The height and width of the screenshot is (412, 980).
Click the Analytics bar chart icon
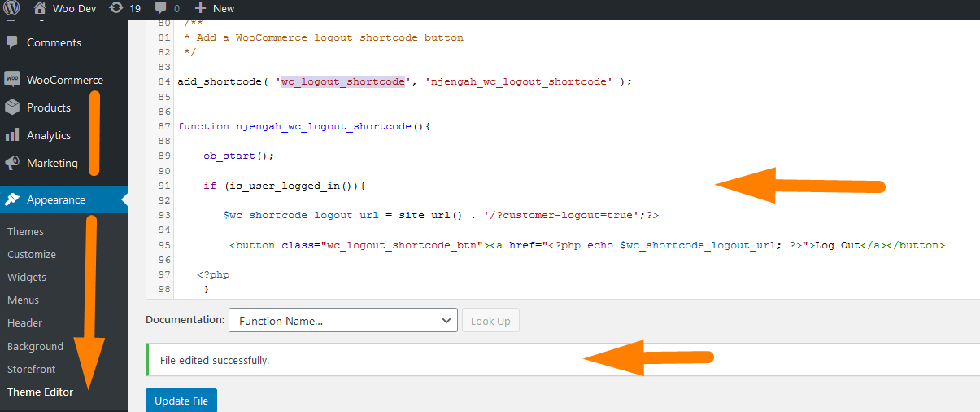tap(12, 135)
